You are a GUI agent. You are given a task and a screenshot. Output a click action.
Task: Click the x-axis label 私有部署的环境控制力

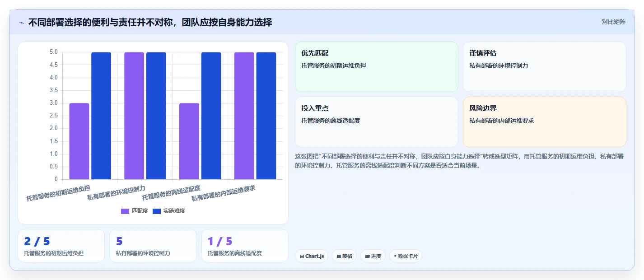117,193
